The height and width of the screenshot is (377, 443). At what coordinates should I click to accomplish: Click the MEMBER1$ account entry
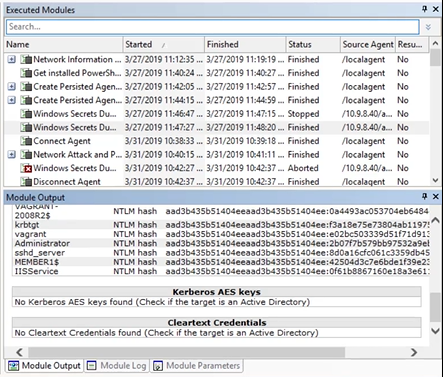(x=37, y=262)
